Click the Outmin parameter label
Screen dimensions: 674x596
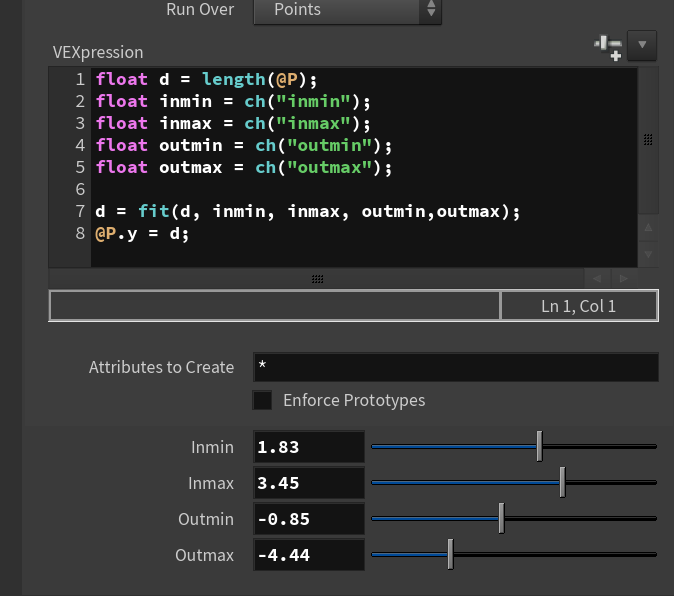pos(206,519)
